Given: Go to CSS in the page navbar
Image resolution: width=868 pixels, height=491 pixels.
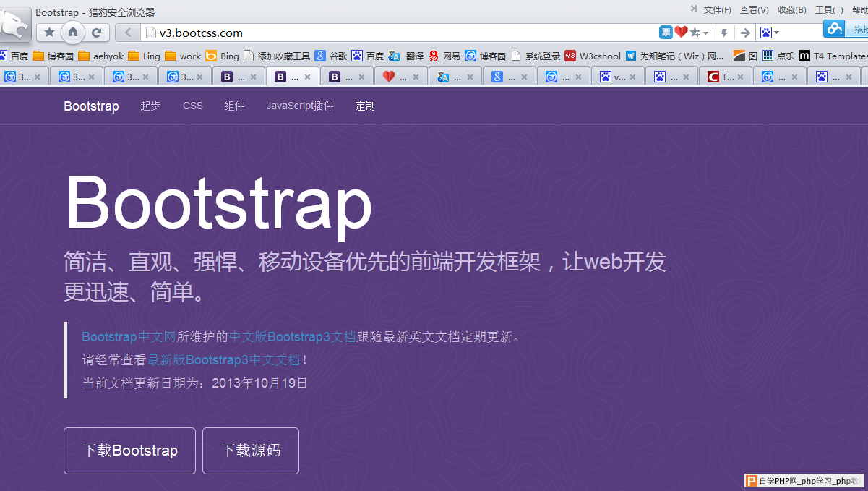Looking at the screenshot, I should pyautogui.click(x=193, y=106).
